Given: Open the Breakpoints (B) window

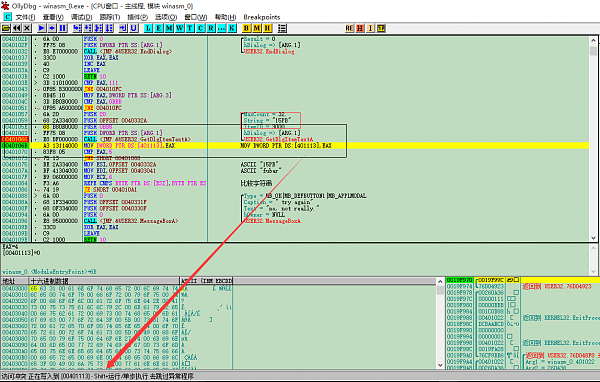Looking at the screenshot, I should (x=246, y=28).
